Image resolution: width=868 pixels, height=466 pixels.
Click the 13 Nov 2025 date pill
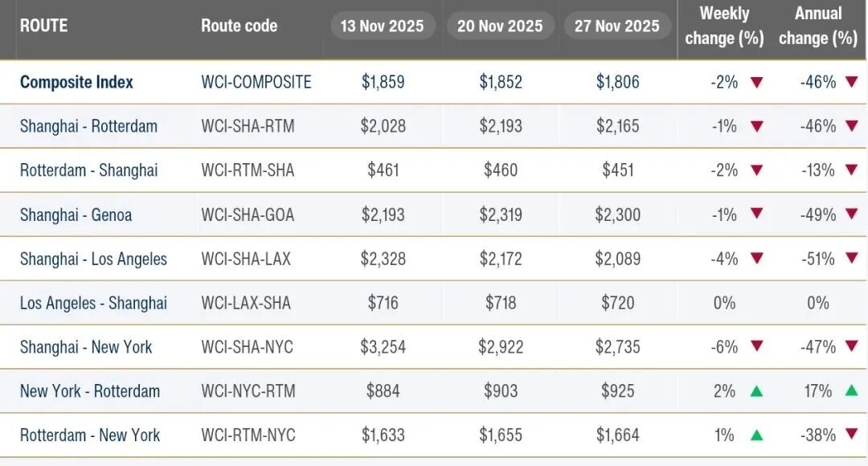pos(383,26)
